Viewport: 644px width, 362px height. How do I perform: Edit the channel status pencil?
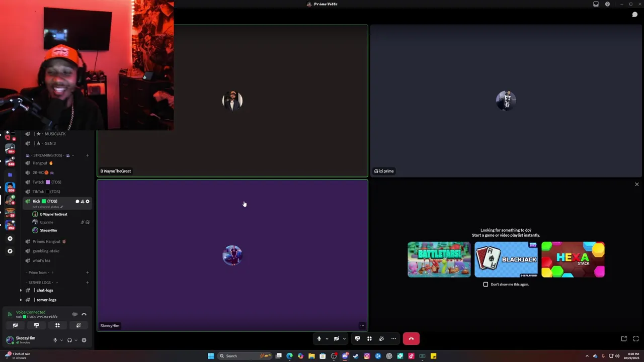pos(61,207)
